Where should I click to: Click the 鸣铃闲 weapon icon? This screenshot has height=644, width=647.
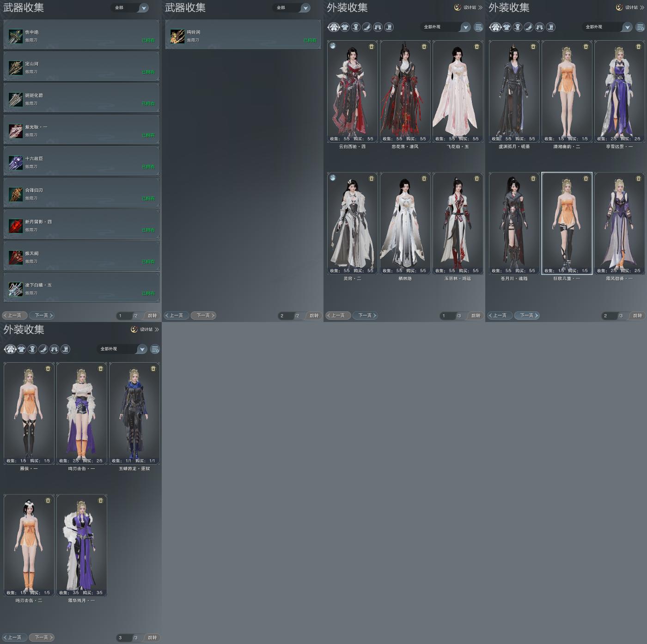coord(177,36)
